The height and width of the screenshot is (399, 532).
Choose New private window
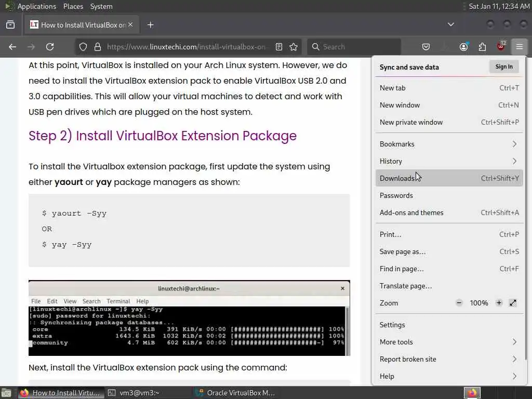449,122
